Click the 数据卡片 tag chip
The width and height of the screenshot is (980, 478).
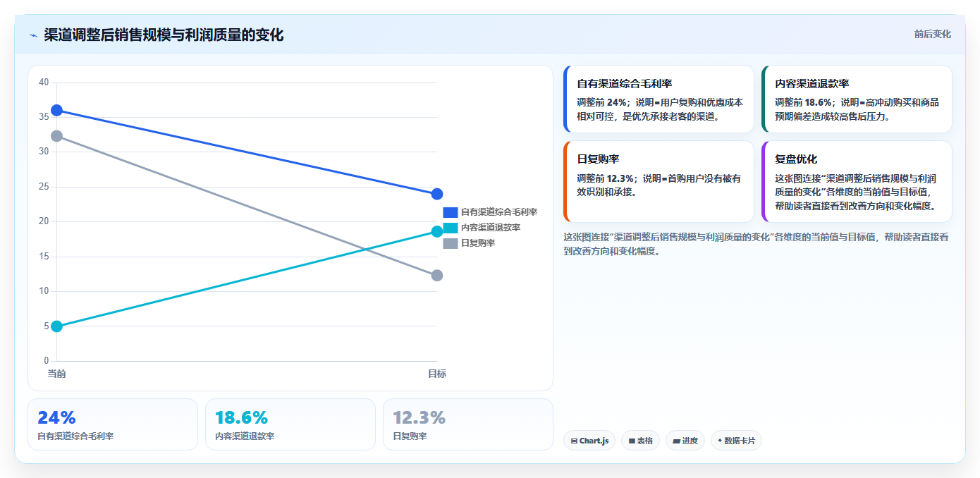736,441
